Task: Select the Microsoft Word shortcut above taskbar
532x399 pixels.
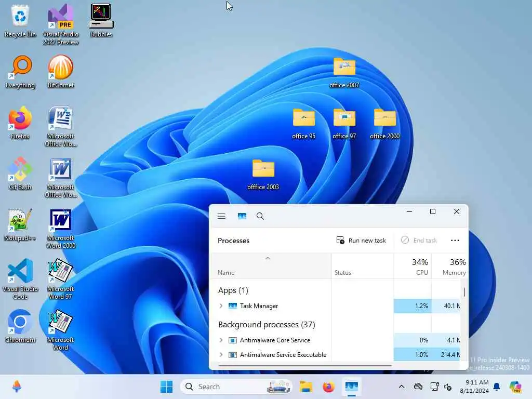Action: (x=61, y=330)
